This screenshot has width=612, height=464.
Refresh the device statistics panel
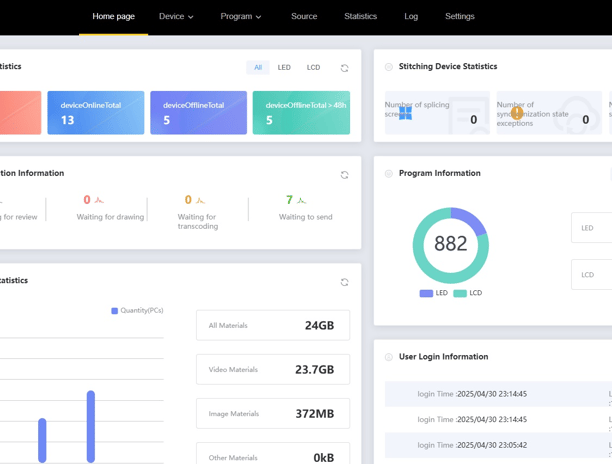(x=344, y=68)
